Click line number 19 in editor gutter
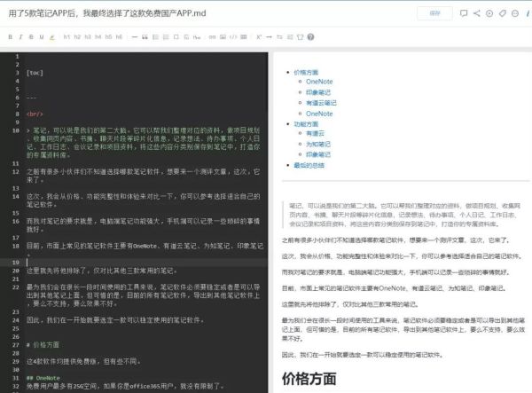Viewport: 532px width, 393px height. [x=16, y=263]
